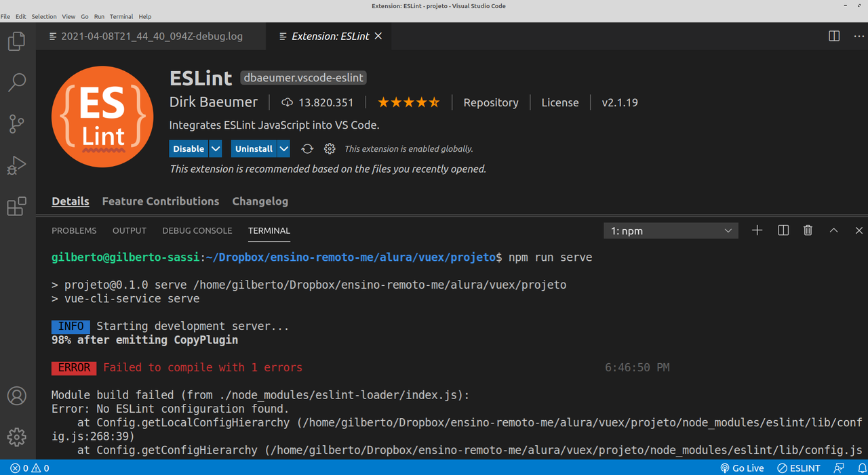Click the 6:46:50 PM timestamp
The height and width of the screenshot is (475, 868).
pos(637,367)
